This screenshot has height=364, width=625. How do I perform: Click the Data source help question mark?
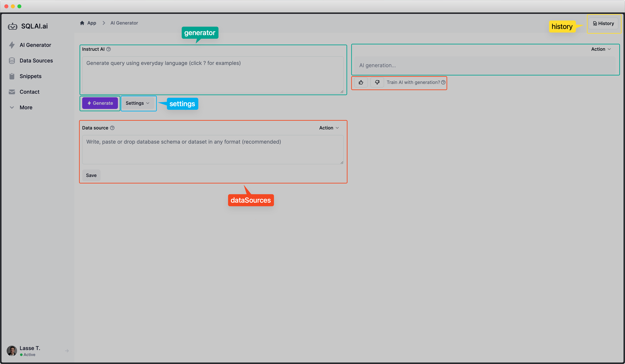tap(112, 128)
